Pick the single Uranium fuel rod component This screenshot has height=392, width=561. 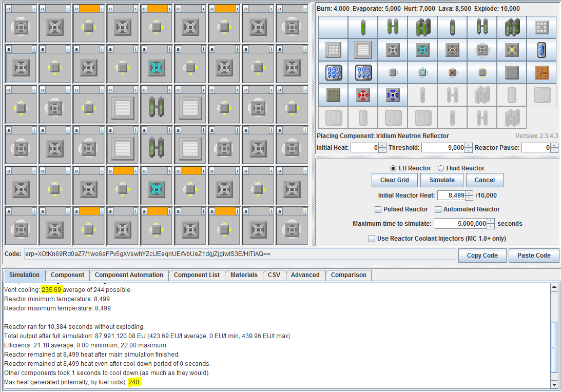(363, 27)
